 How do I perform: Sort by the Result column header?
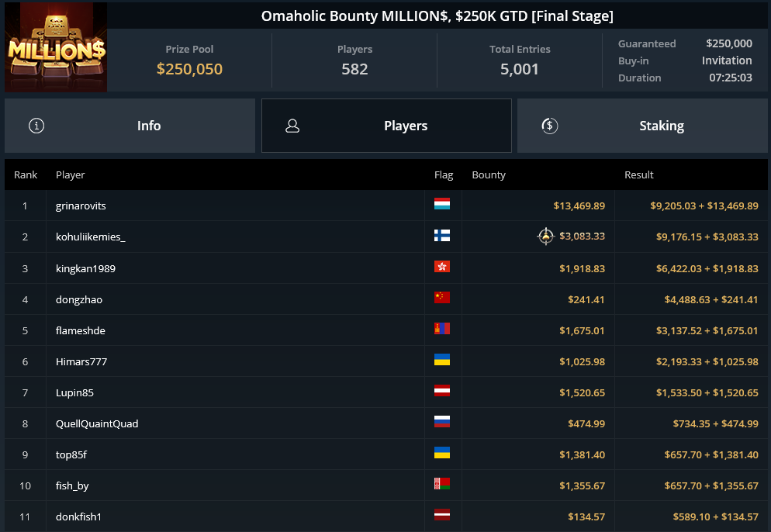click(x=638, y=175)
